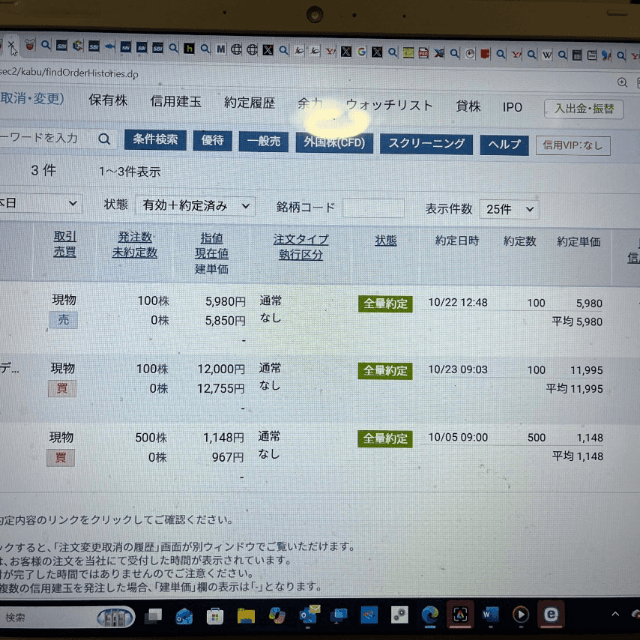The height and width of the screenshot is (640, 640).
Task: Click 全量約定 badge for the 10/05 09:00 order
Action: [385, 439]
